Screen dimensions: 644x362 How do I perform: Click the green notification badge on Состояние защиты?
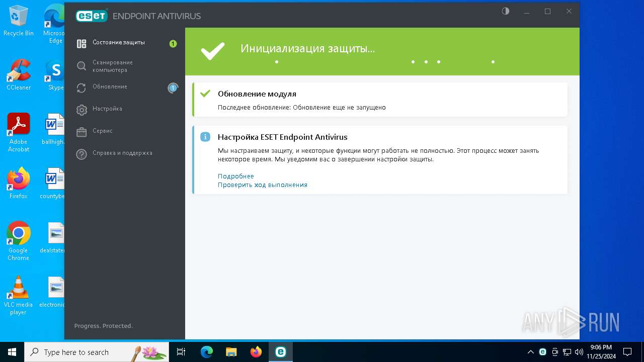click(173, 44)
